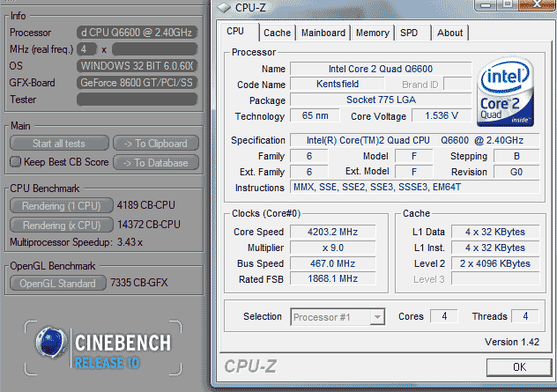The image size is (557, 392).
Task: Click the 4189 CB-CPU score
Action: click(x=146, y=205)
